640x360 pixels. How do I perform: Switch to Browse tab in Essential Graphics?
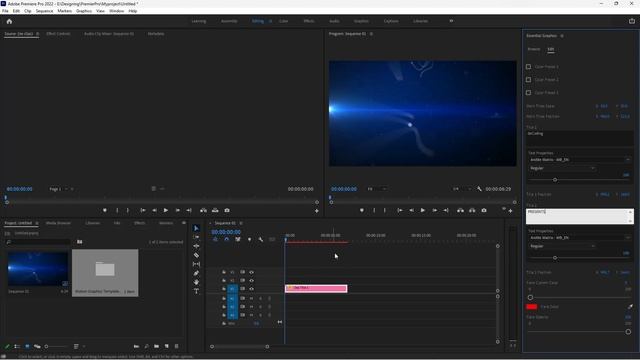(x=534, y=49)
